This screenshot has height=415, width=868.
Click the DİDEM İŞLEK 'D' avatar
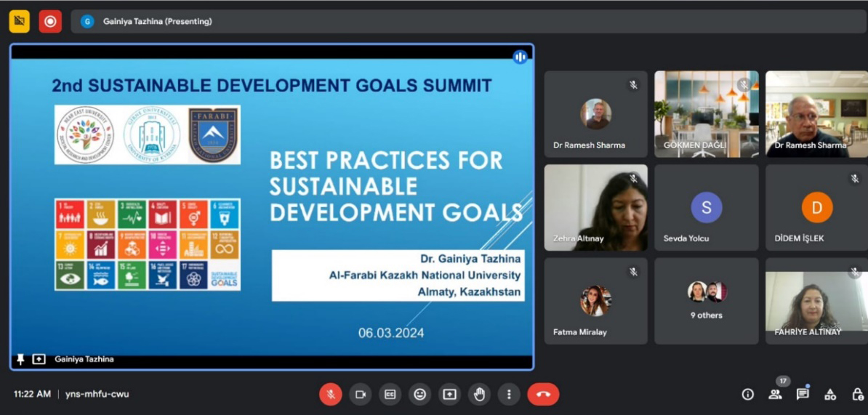[817, 208]
